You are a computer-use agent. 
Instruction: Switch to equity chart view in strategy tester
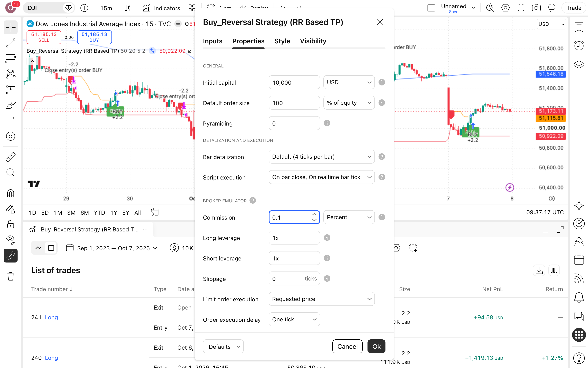tap(38, 248)
